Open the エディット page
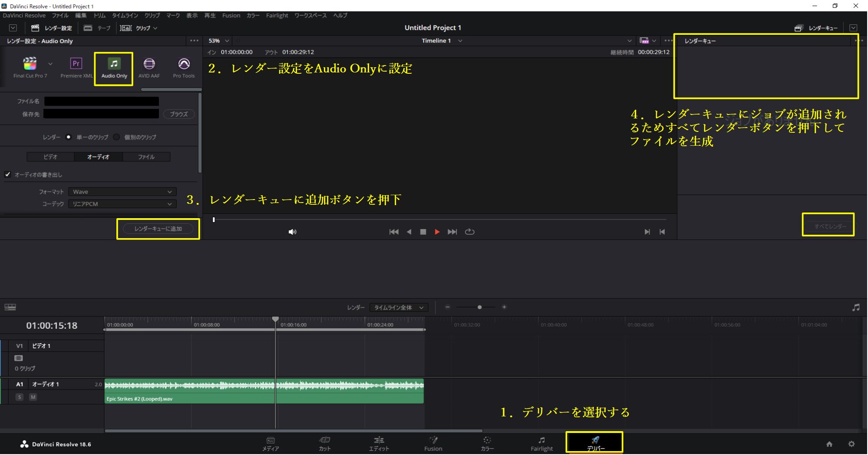 pos(379,443)
